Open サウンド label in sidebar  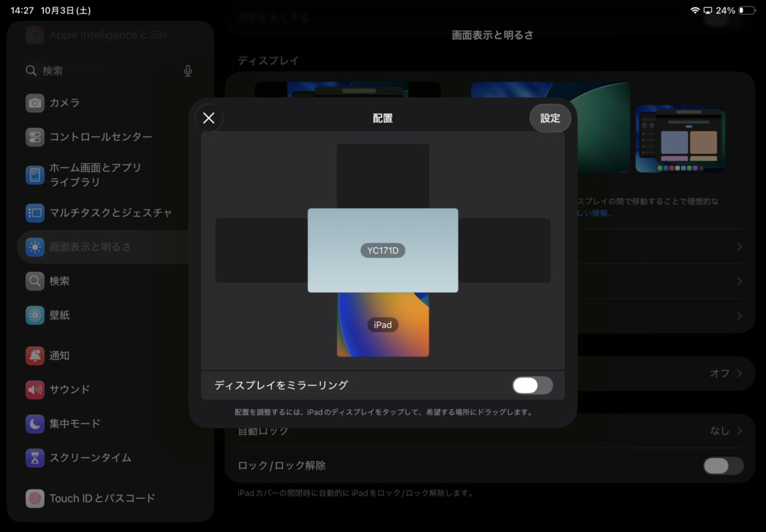(x=70, y=389)
